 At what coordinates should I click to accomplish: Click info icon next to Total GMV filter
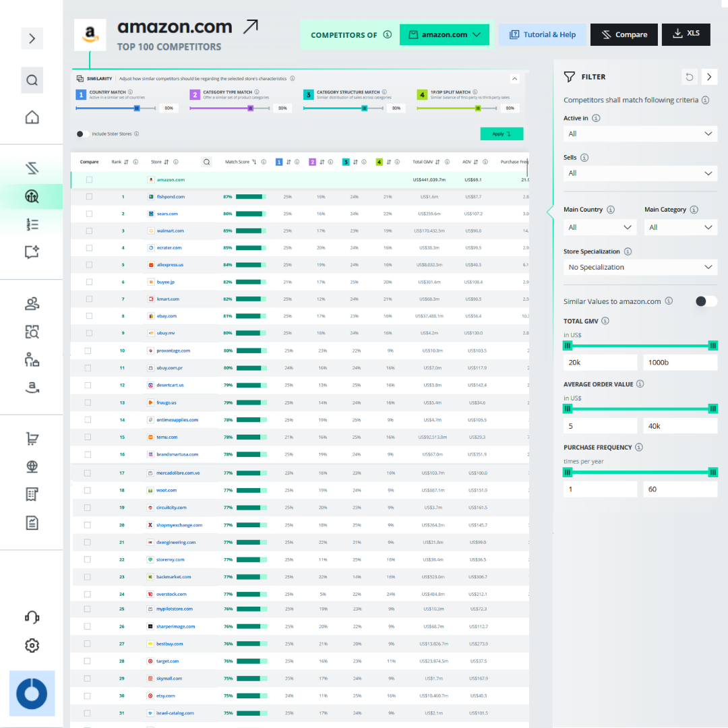point(605,321)
